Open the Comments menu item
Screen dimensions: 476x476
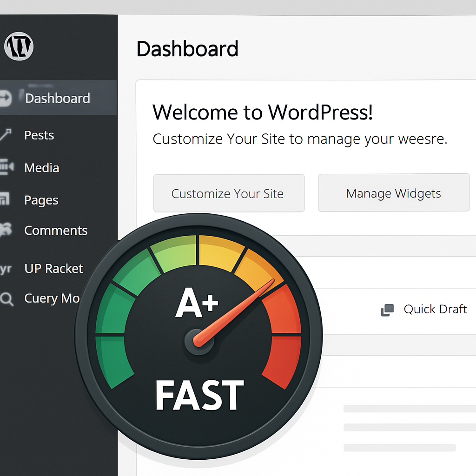56,231
